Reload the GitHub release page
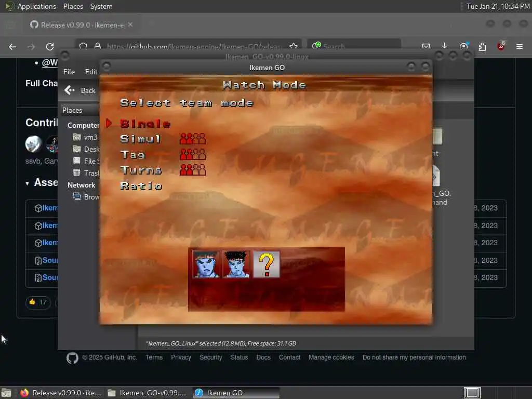Image resolution: width=532 pixels, height=399 pixels. coord(50,47)
